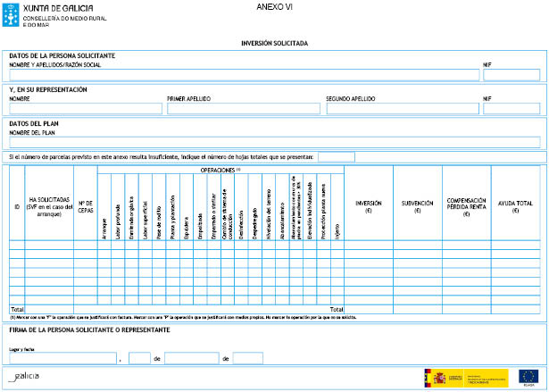The width and height of the screenshot is (549, 392).
Task: Select the representative's NIF field
Action: [511, 109]
